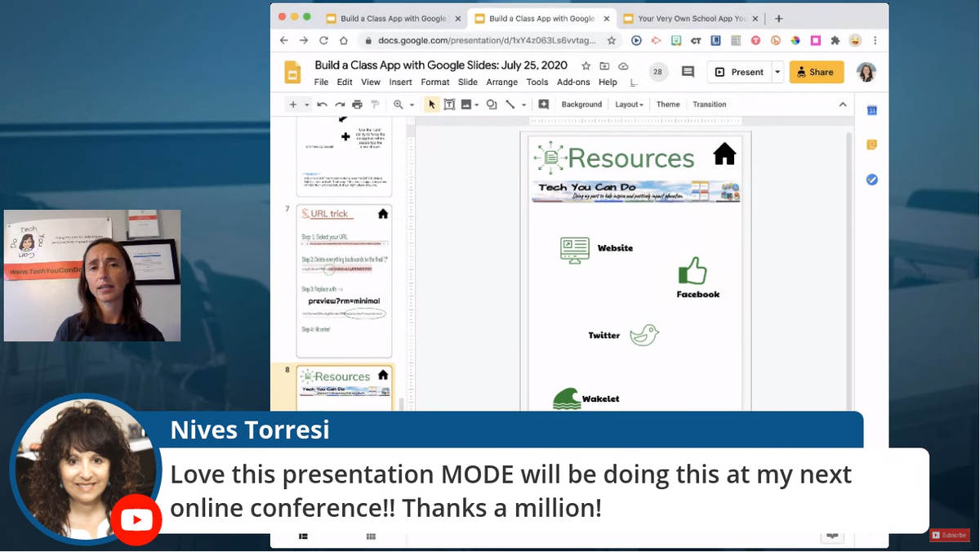Open the new slide layout dropdown arrow
This screenshot has height=552, width=980.
[307, 105]
